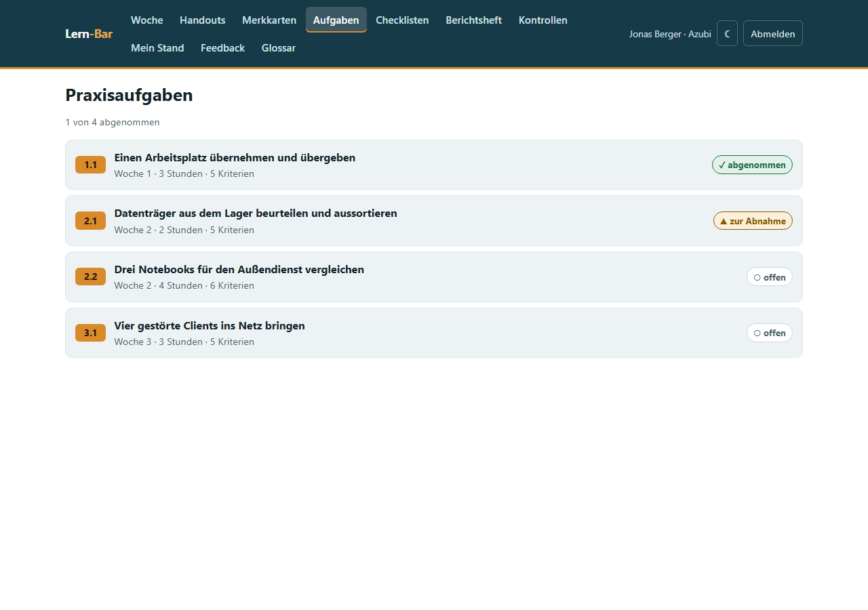This screenshot has width=868, height=610.
Task: Select the 3.1 task number badge
Action: tap(90, 333)
